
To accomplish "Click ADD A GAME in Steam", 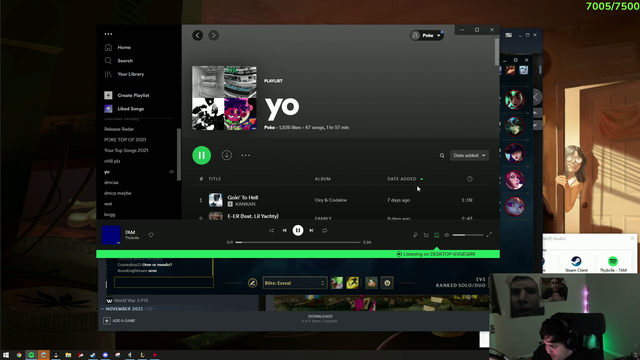I will tap(119, 321).
